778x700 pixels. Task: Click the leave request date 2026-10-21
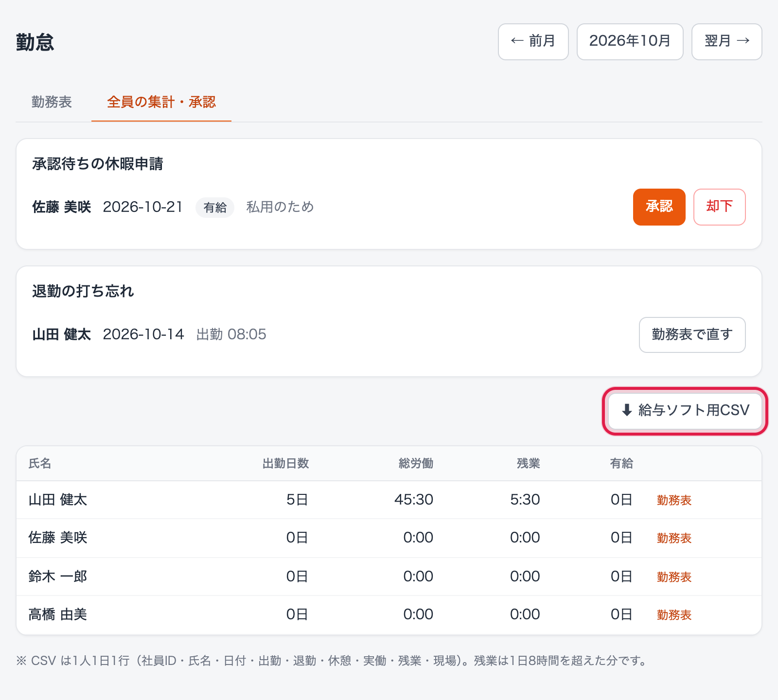pos(143,207)
